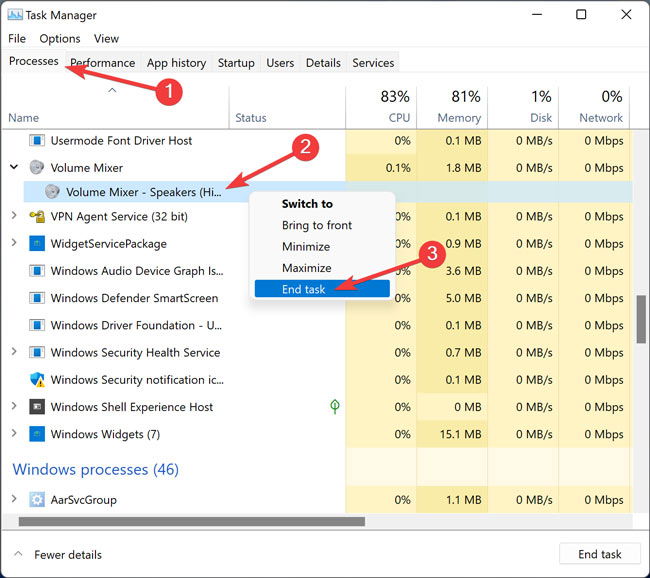The image size is (650, 578).
Task: Click the End task button at bottom
Action: point(599,554)
